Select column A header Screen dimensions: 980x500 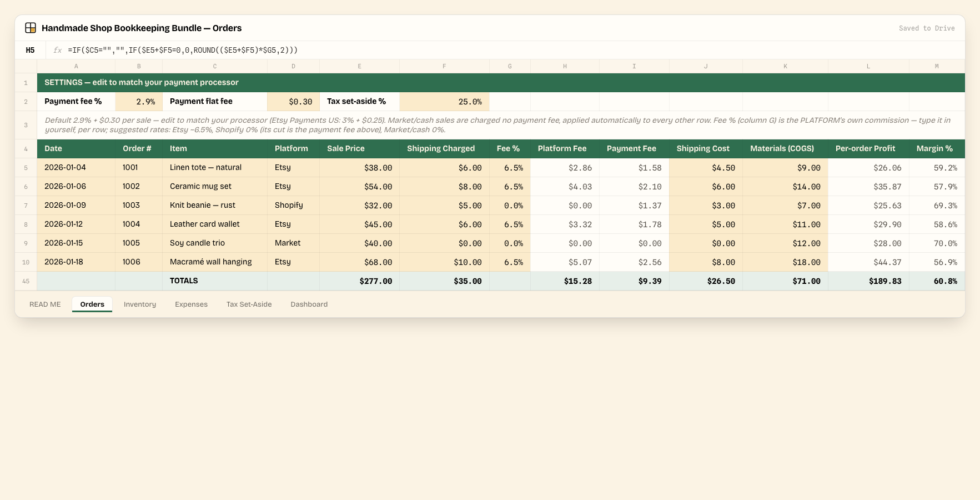pyautogui.click(x=76, y=66)
